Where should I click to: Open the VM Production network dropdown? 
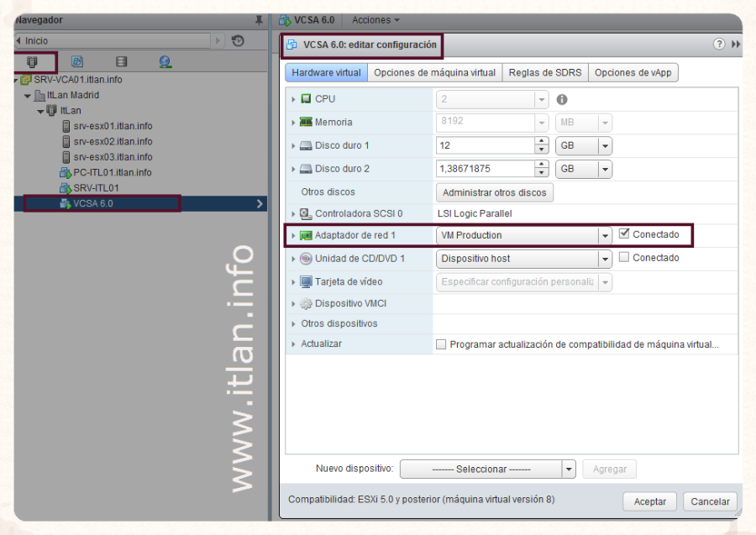pyautogui.click(x=605, y=236)
